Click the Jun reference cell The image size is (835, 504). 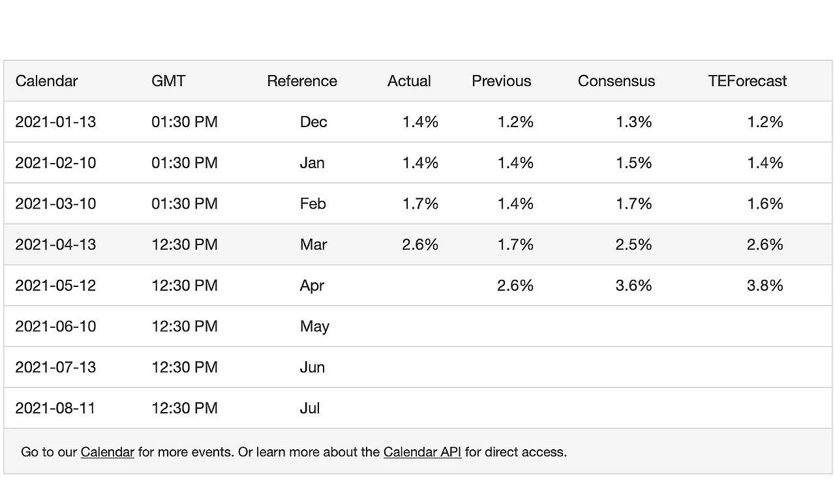[x=312, y=368]
